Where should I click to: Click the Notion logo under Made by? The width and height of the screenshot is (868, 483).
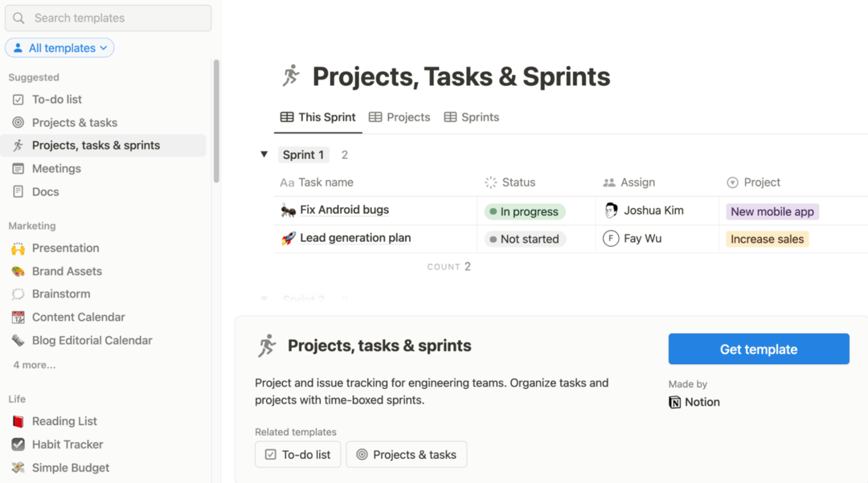click(675, 402)
